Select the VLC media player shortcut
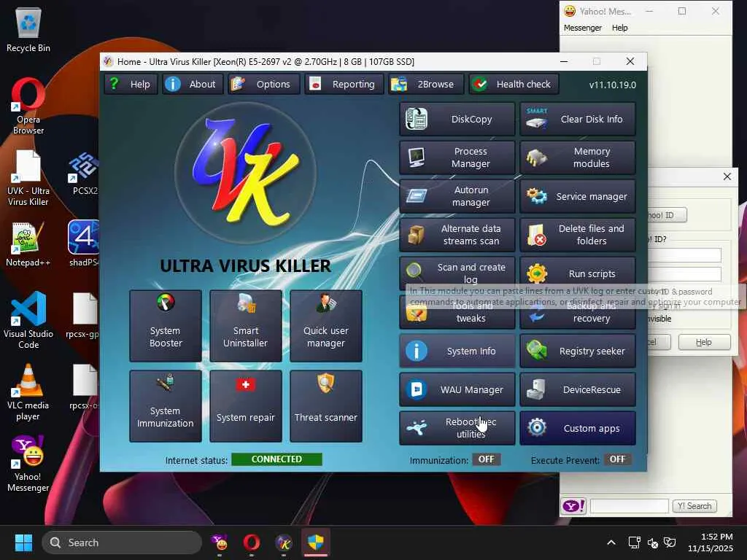Image resolution: width=747 pixels, height=560 pixels. [x=28, y=392]
